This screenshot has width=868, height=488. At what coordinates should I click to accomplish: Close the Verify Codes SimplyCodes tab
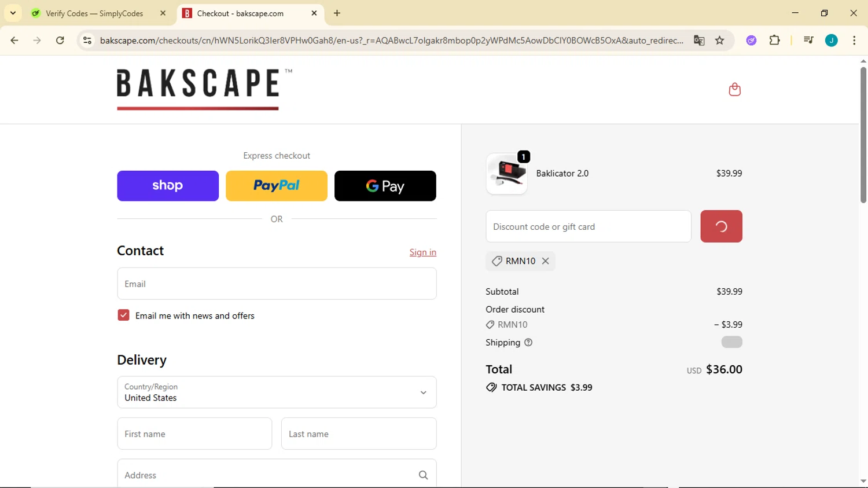pos(163,13)
